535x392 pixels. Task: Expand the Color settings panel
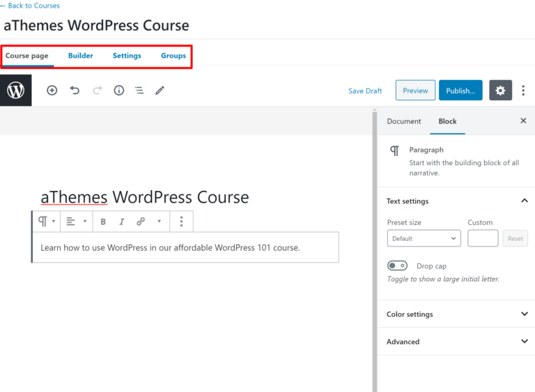(x=456, y=314)
